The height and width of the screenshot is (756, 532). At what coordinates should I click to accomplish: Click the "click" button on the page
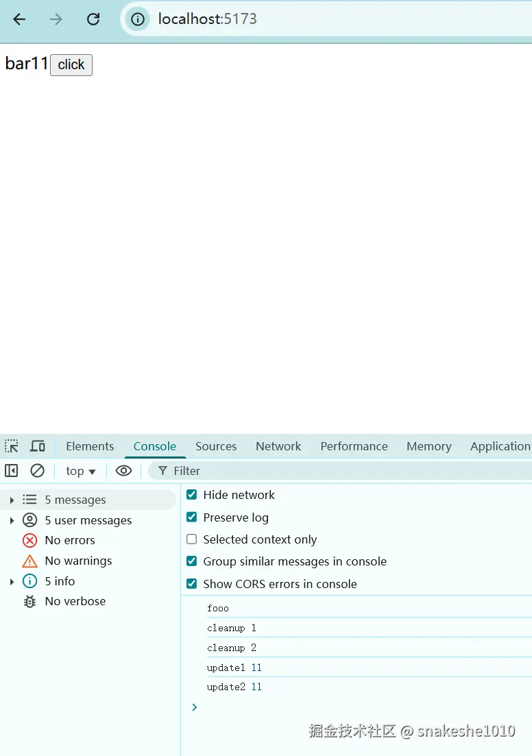(71, 64)
